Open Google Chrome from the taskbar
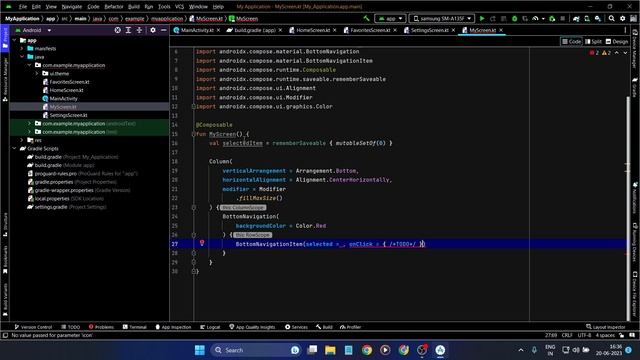Viewport: 640px width, 360px height. pyautogui.click(x=367, y=350)
